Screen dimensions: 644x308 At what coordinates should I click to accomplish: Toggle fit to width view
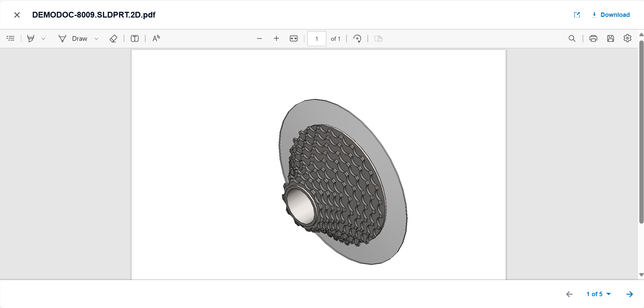click(294, 38)
